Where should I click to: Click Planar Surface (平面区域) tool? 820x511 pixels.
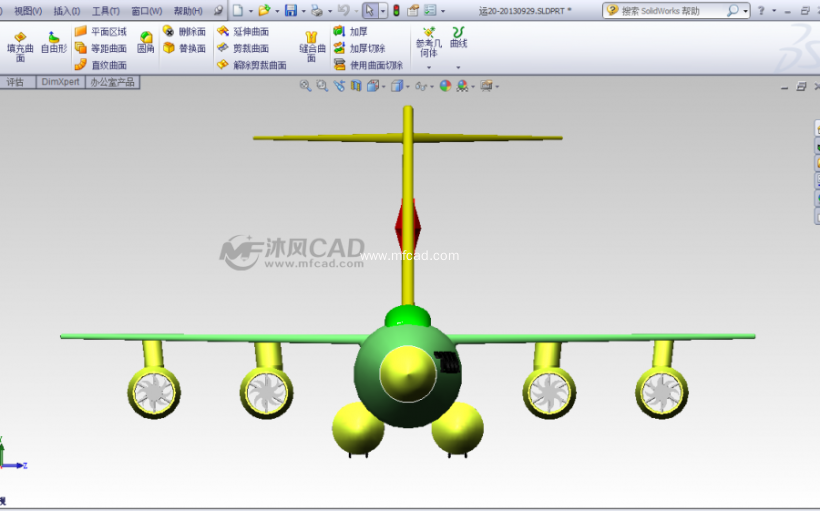click(101, 31)
